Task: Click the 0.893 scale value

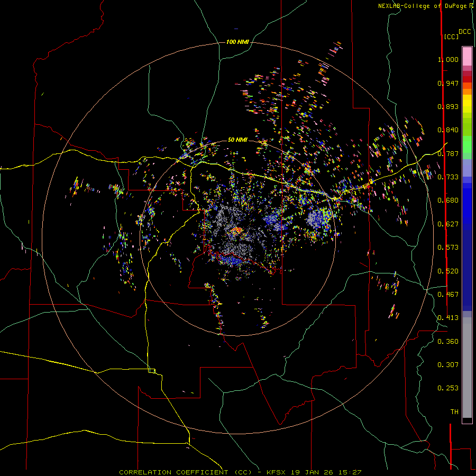Action: [x=448, y=106]
